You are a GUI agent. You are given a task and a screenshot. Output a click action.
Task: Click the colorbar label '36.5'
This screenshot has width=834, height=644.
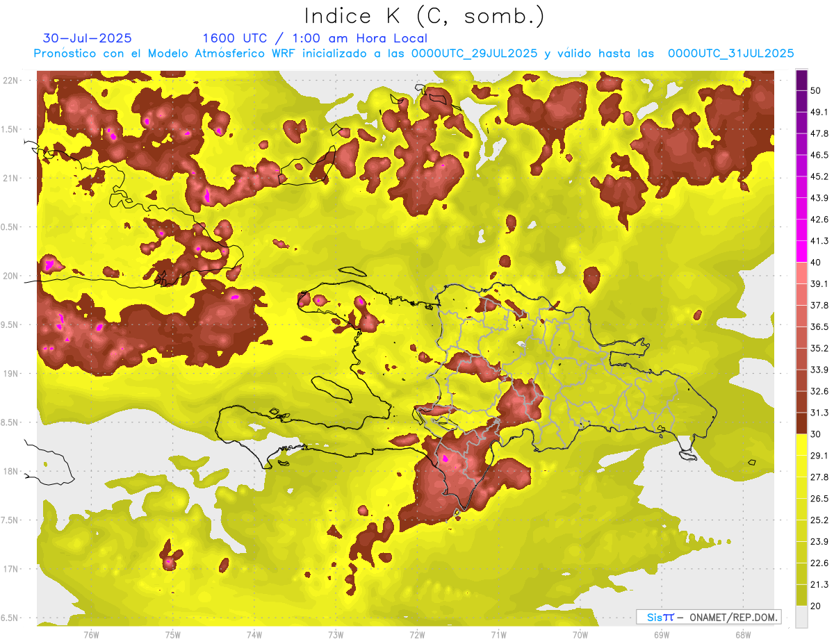(819, 327)
